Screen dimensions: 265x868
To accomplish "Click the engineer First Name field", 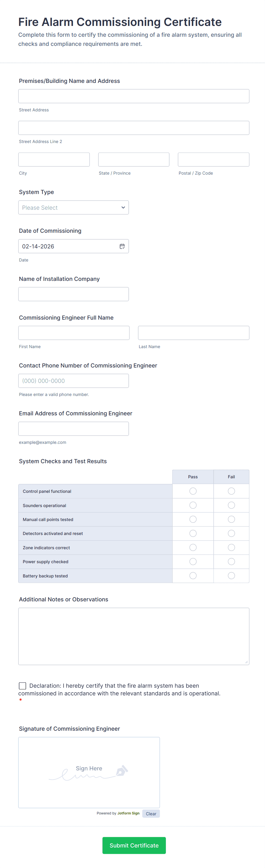I will 74,333.
